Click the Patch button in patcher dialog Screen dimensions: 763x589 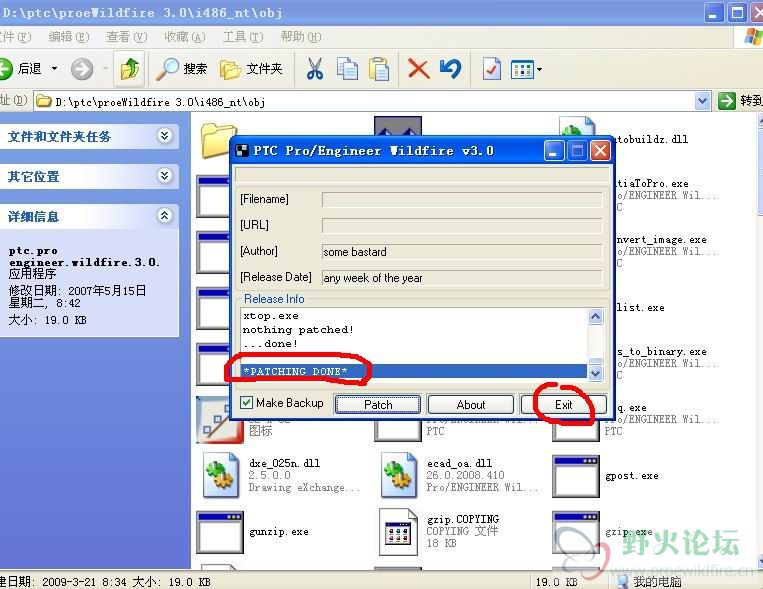378,405
